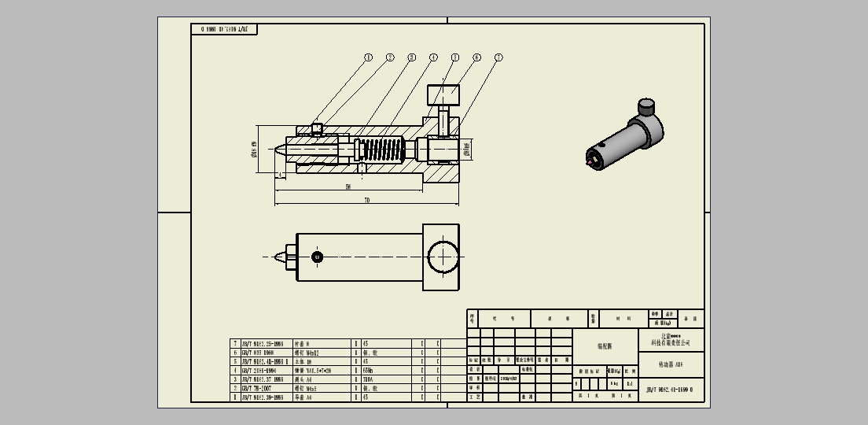This screenshot has height=425, width=868.
Task: Select balloon number 7 callout
Action: pos(498,57)
